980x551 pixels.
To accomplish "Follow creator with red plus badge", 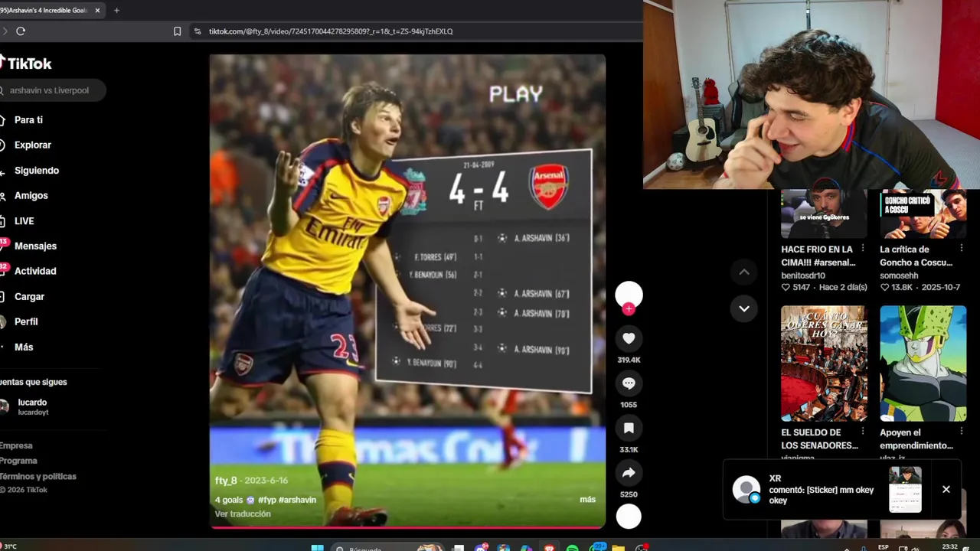I will (x=629, y=308).
